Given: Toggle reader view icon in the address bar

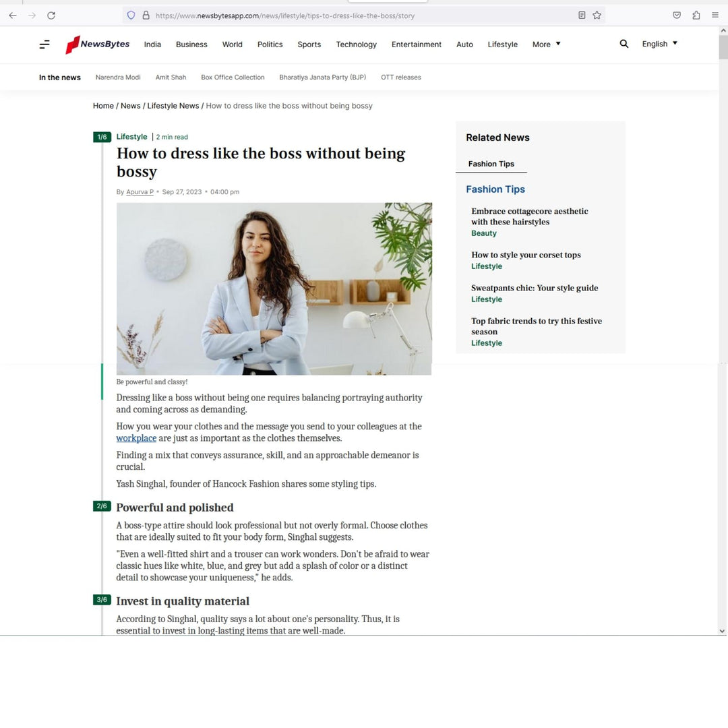Looking at the screenshot, I should (x=582, y=16).
